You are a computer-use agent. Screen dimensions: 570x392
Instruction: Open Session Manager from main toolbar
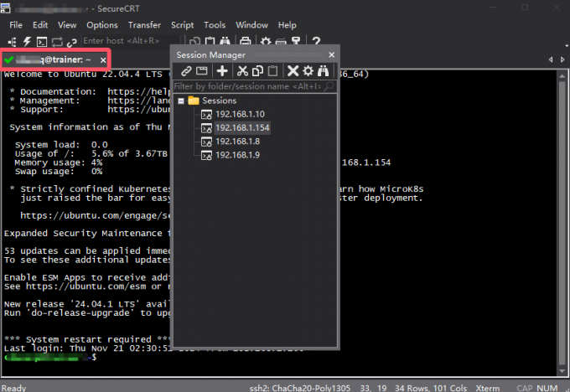[x=12, y=42]
